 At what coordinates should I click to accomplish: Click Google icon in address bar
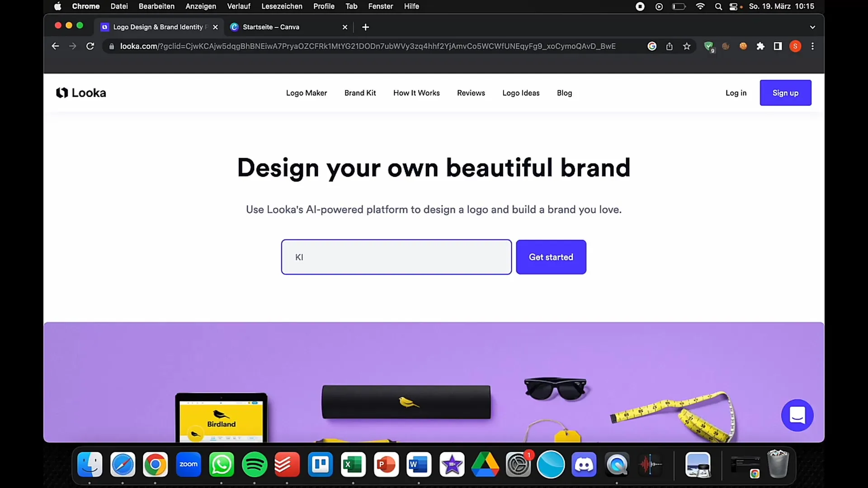[x=652, y=46]
